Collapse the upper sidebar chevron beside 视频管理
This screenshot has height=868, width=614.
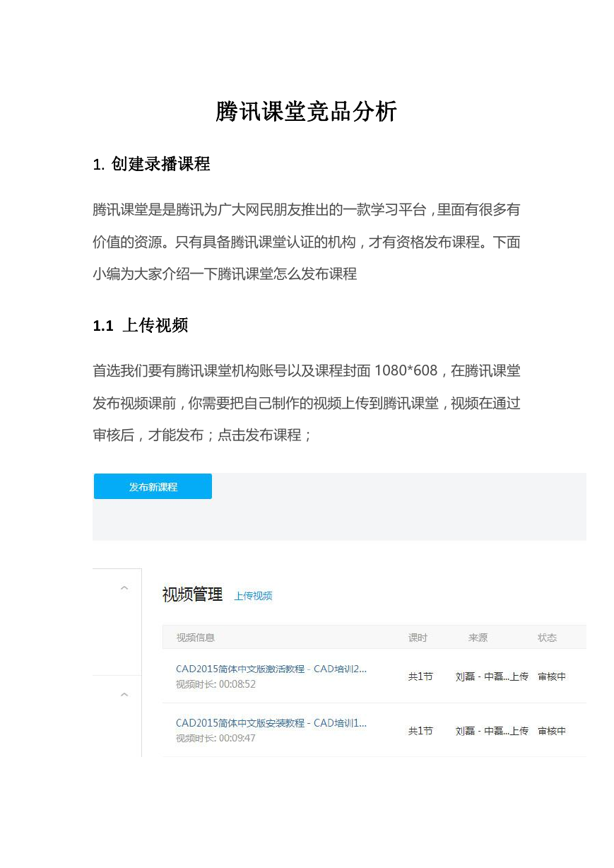click(124, 588)
